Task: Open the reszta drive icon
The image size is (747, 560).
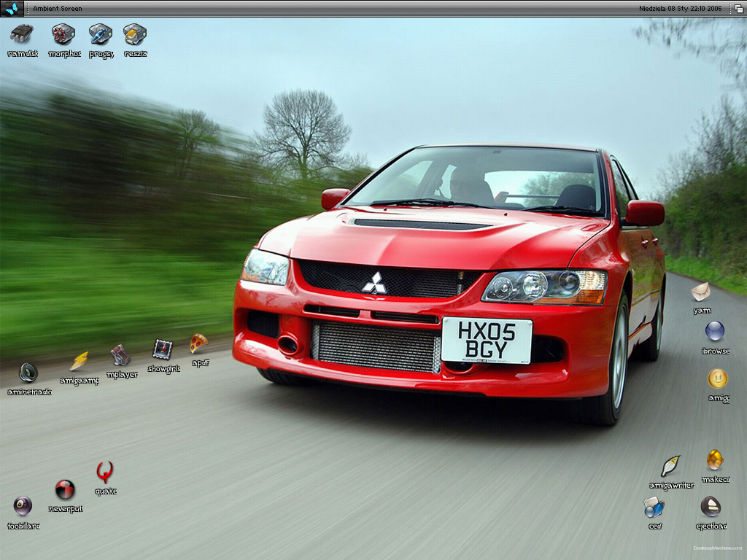Action: click(135, 34)
